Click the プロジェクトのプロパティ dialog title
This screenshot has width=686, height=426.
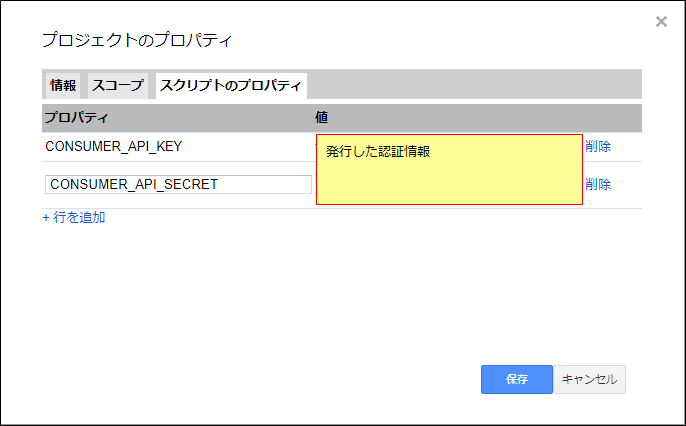[x=136, y=41]
